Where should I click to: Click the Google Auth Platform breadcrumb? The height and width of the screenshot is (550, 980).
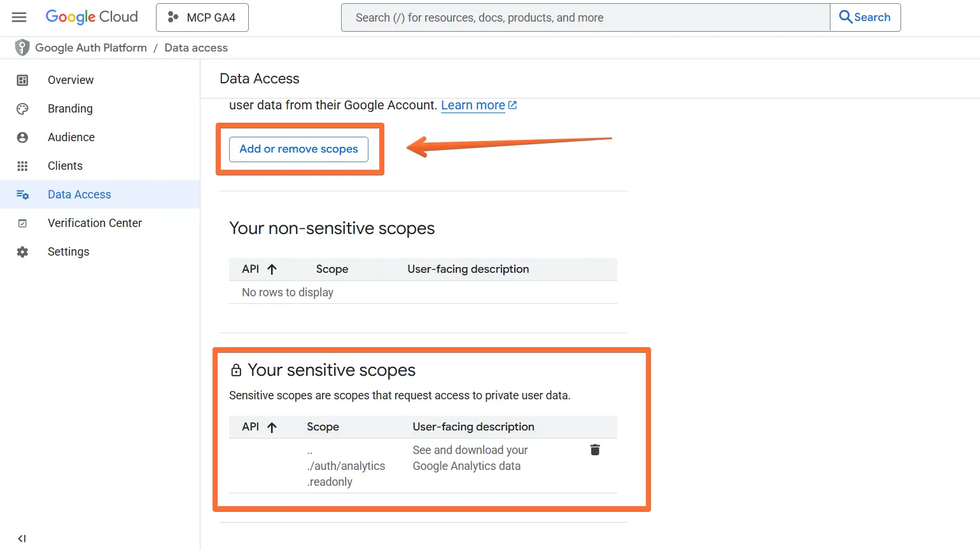point(90,47)
